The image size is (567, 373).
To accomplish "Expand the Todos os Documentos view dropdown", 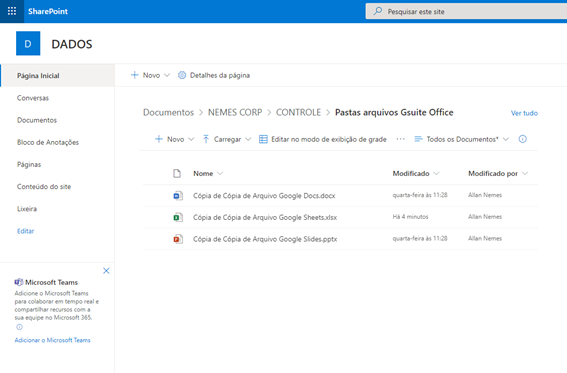I will 506,139.
